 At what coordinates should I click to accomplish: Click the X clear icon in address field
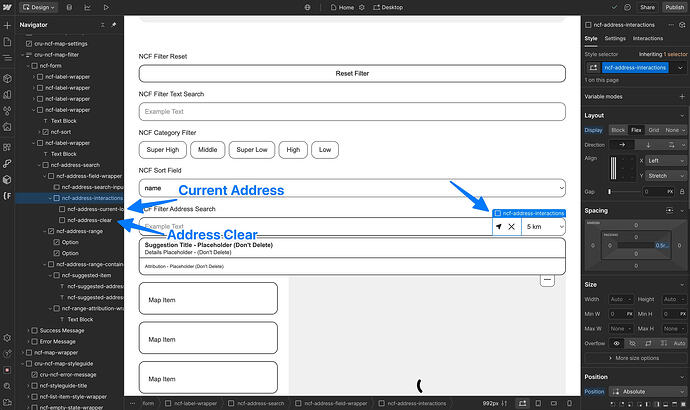pyautogui.click(x=511, y=227)
